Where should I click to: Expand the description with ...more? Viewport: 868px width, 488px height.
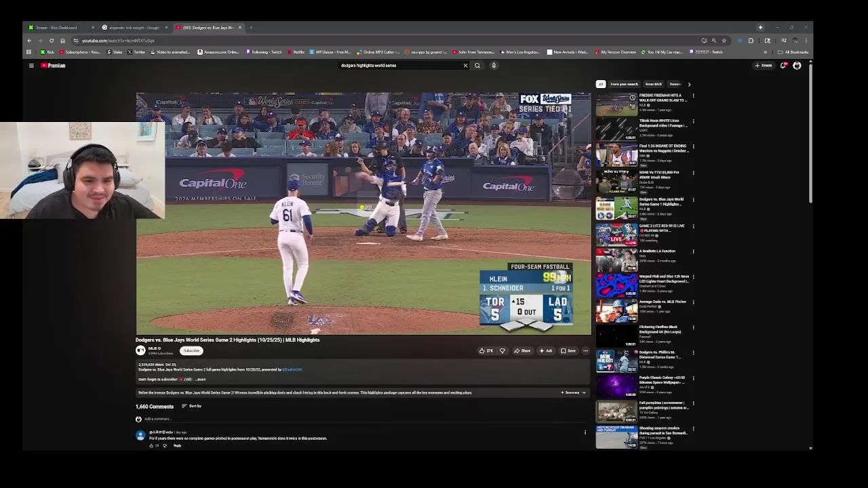pos(200,380)
